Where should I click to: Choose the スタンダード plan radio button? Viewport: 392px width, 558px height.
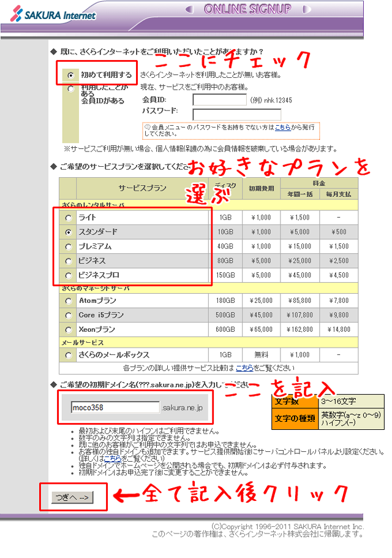point(68,232)
